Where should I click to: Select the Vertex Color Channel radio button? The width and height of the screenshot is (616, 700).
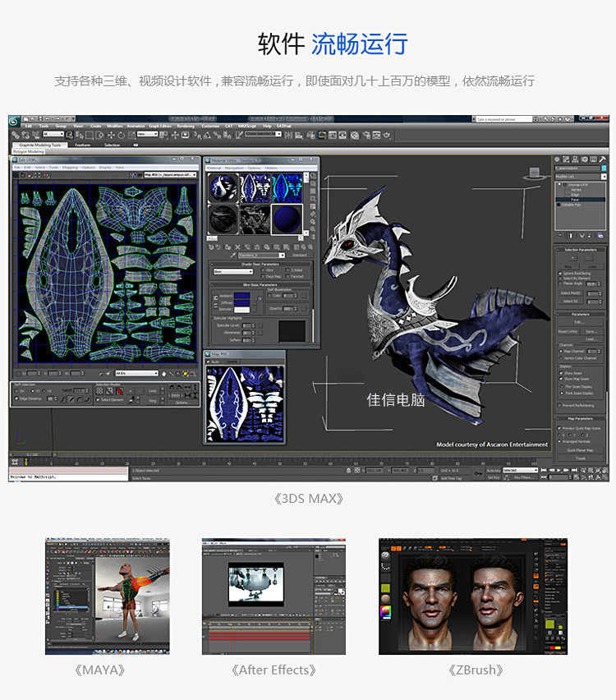[561, 358]
